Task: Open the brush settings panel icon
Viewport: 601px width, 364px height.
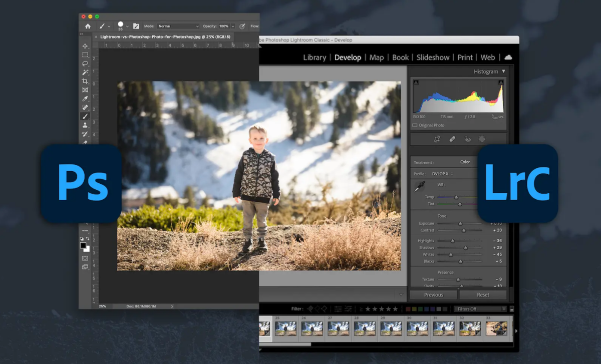Action: [x=136, y=26]
